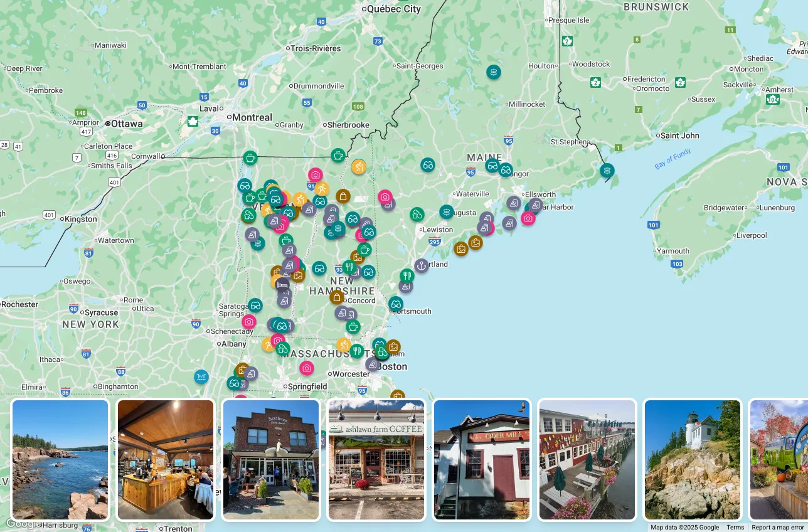Screen dimensions: 808x532
Task: Open the fork-and-knife marker northwest of Boston
Action: pos(357,351)
